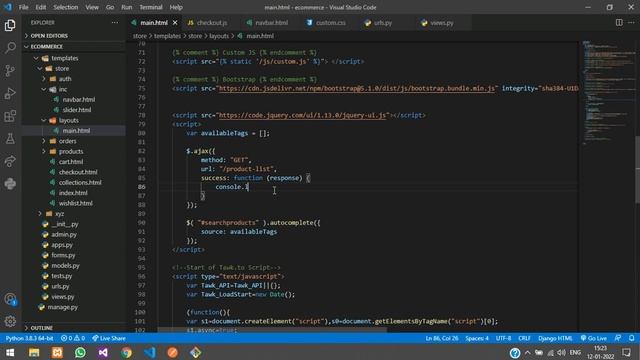Viewport: 640px width, 360px height.
Task: Collapse the ECOMMERCE folder section
Action: [x=46, y=47]
